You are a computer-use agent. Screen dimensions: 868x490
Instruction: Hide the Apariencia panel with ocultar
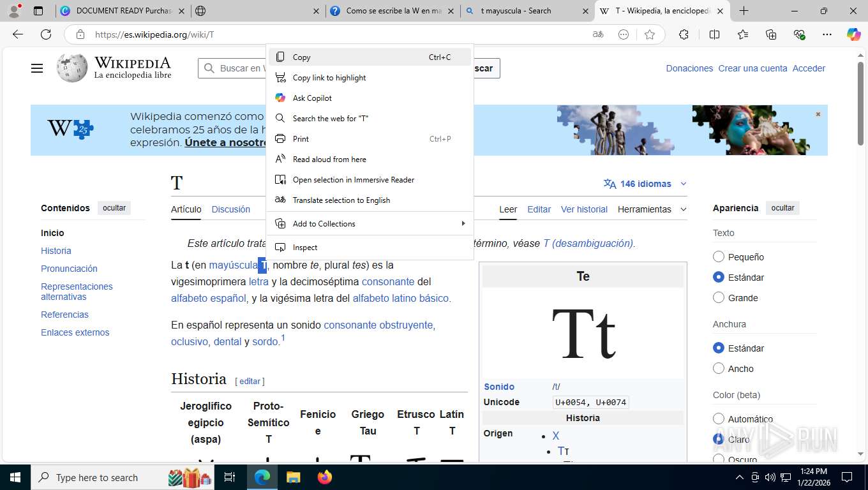782,208
